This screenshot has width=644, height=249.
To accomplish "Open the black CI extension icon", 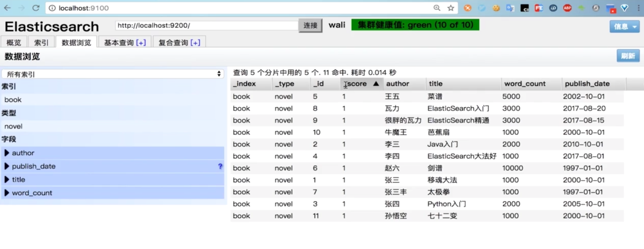I will (524, 8).
